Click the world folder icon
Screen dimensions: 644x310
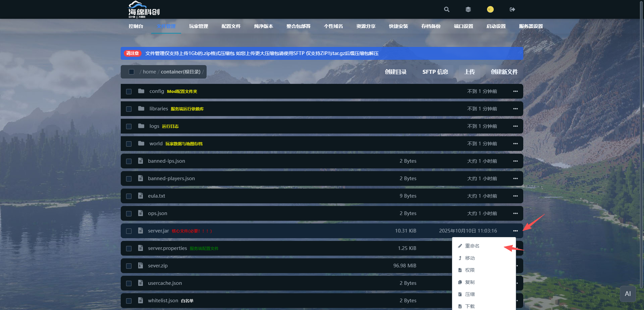tap(141, 144)
